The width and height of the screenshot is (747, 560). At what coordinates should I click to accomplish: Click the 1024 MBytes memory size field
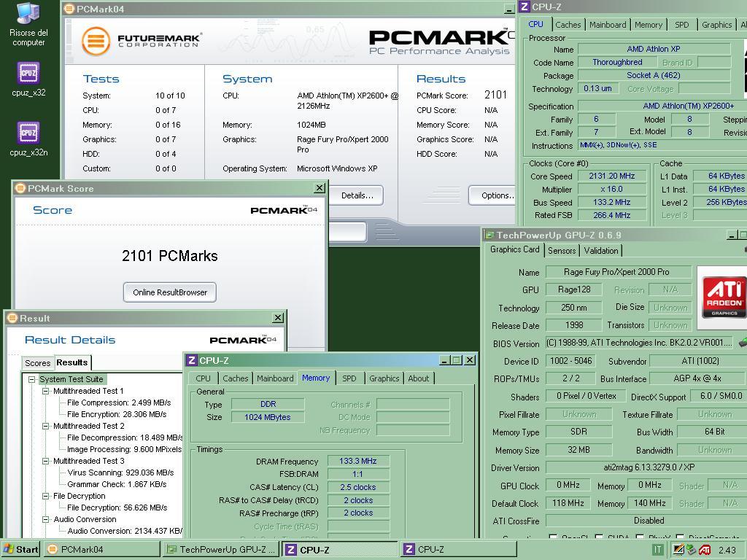pos(268,417)
